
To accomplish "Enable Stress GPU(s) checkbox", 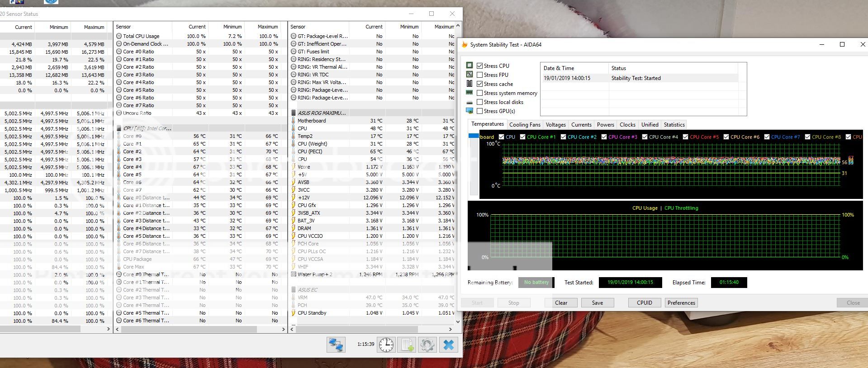I will click(479, 111).
